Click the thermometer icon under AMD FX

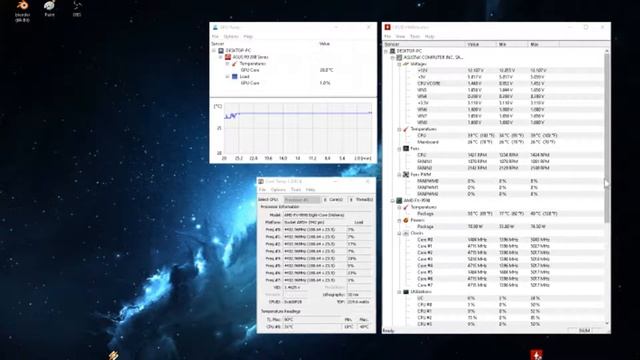click(x=406, y=207)
